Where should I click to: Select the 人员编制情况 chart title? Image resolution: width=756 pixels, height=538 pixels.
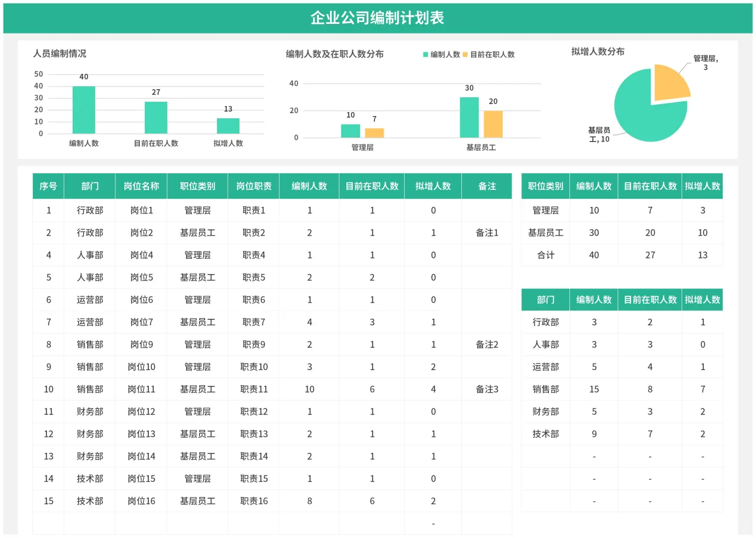pos(60,53)
